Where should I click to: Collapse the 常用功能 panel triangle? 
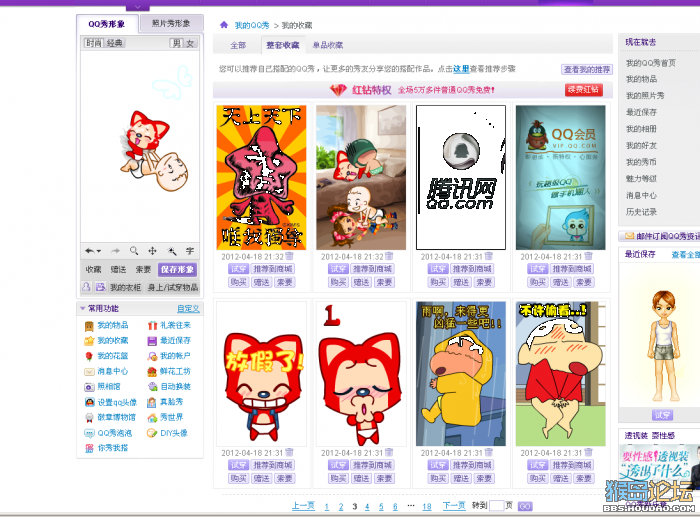point(83,309)
